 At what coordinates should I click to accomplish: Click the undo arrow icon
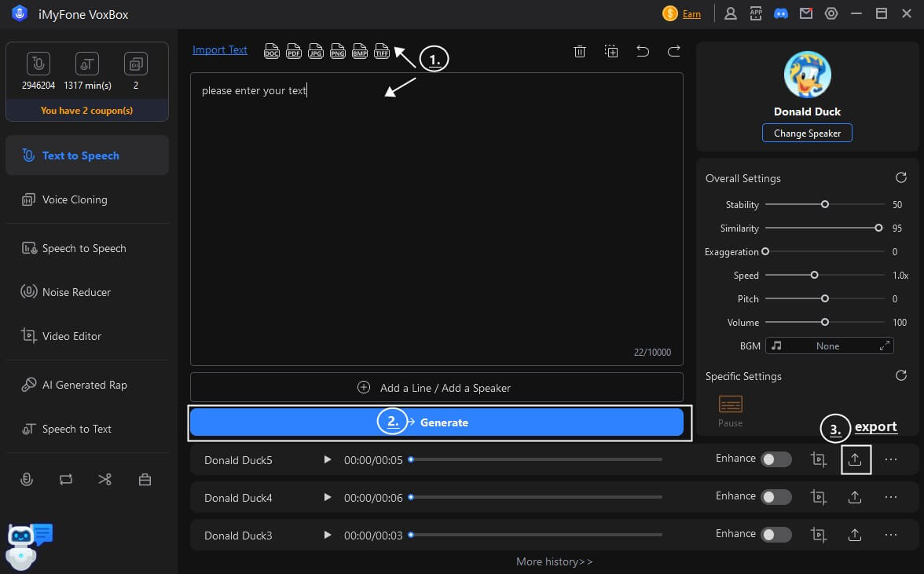point(643,51)
